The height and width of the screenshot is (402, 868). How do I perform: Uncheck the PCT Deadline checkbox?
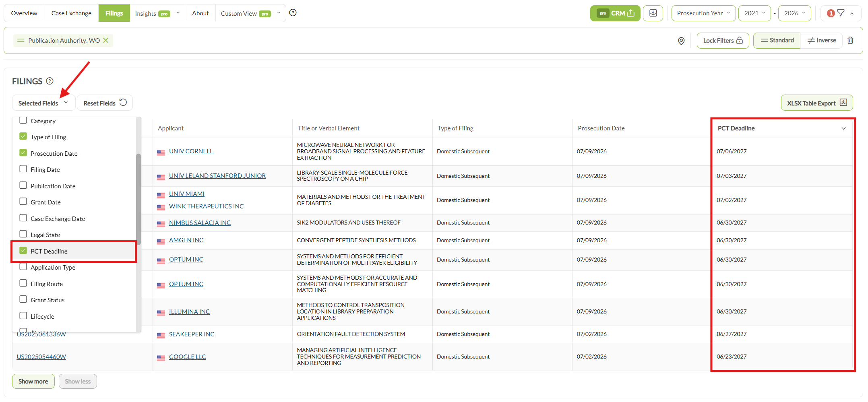click(23, 251)
